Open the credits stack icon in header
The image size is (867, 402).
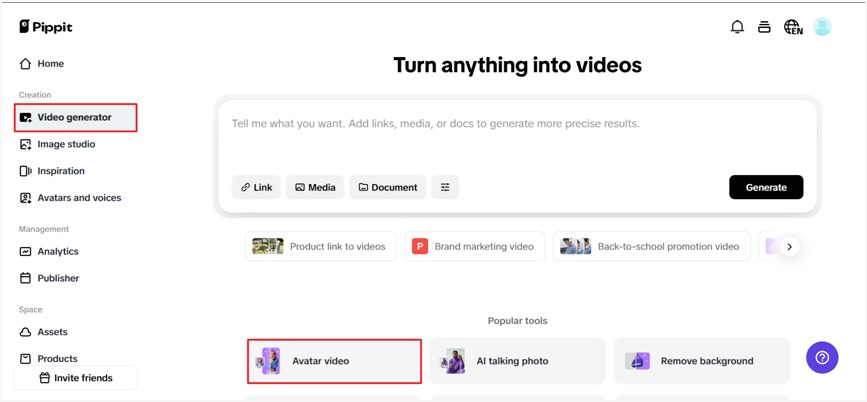click(x=764, y=27)
